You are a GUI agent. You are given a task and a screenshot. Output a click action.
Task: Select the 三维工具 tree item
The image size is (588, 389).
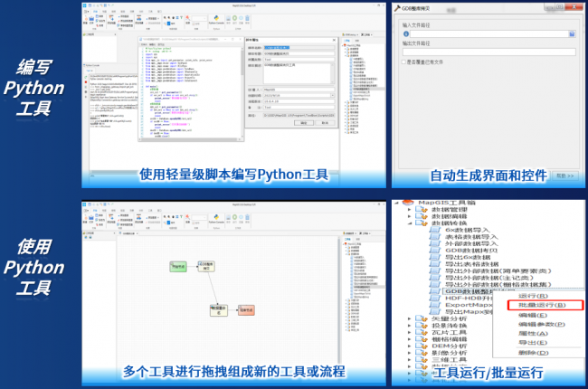click(449, 360)
